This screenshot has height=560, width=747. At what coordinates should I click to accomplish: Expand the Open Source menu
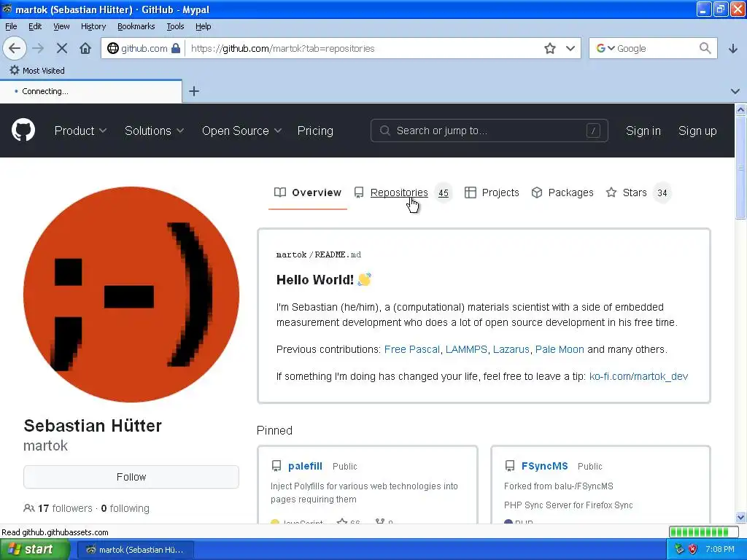click(242, 131)
